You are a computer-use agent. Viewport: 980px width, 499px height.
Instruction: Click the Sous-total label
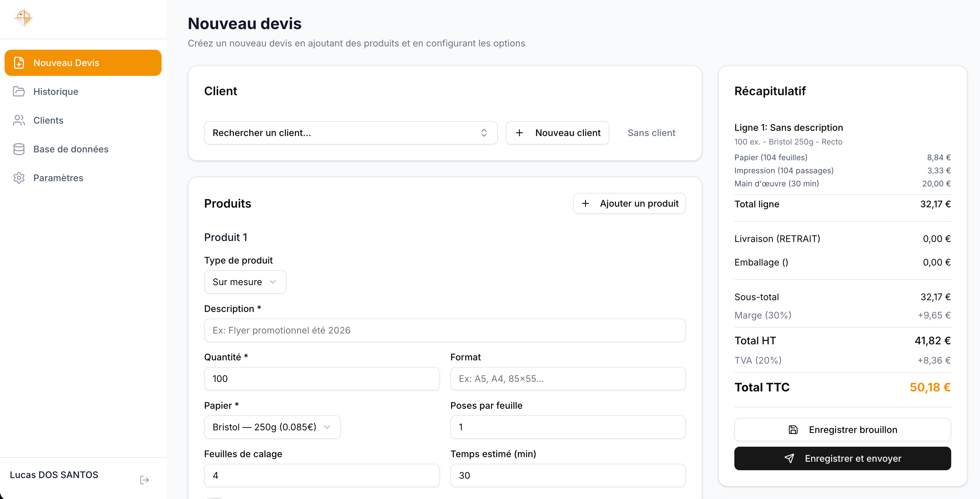(756, 297)
